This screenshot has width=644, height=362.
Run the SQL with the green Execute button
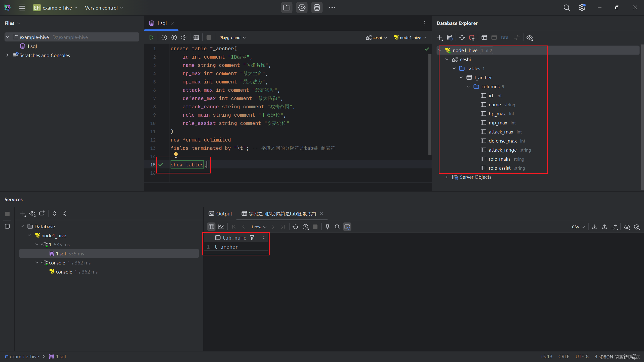[x=152, y=37]
